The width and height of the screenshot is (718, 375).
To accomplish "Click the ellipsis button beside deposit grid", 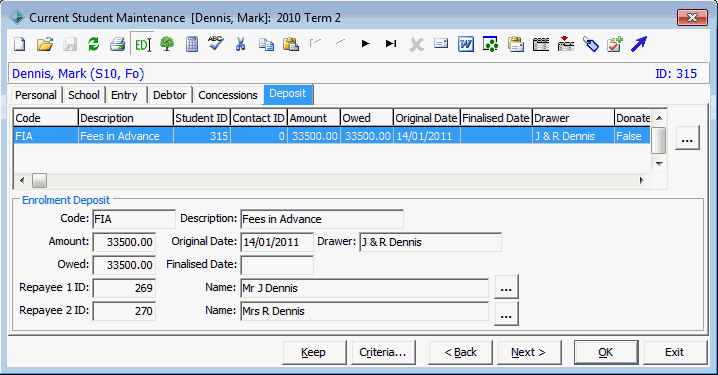I will (687, 138).
